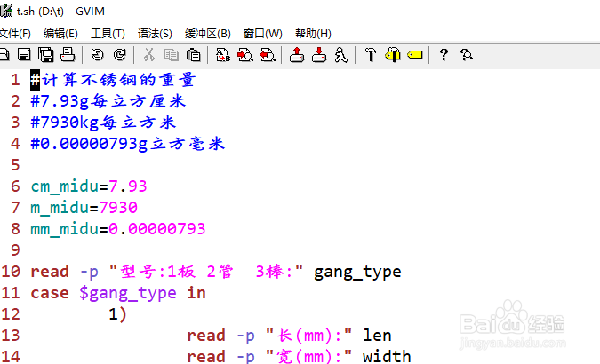The width and height of the screenshot is (600, 364).
Task: Click the value 0.00000793 on line 8
Action: point(157,229)
